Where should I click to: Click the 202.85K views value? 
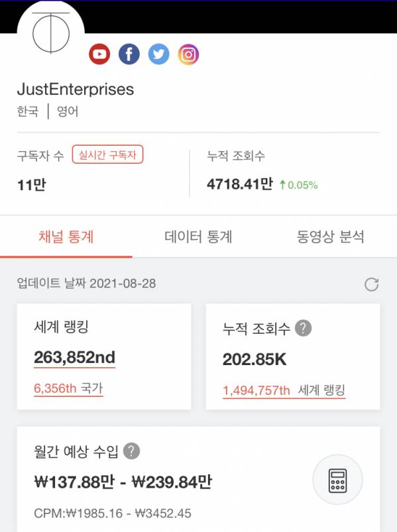click(x=255, y=359)
